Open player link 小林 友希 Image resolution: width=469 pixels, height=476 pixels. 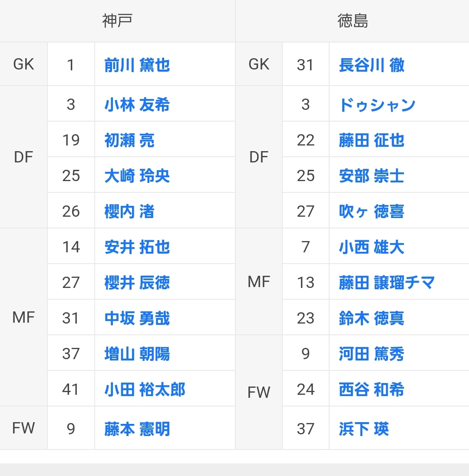pyautogui.click(x=137, y=105)
